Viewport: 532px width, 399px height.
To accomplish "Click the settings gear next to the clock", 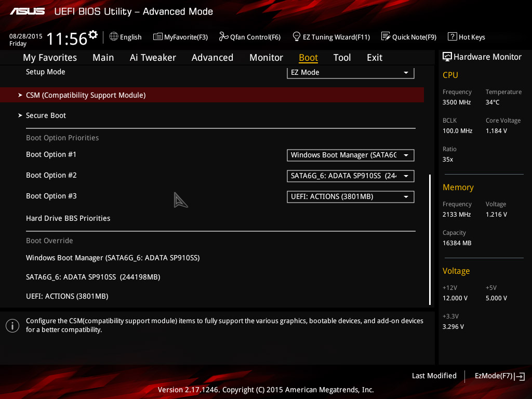I will point(93,35).
